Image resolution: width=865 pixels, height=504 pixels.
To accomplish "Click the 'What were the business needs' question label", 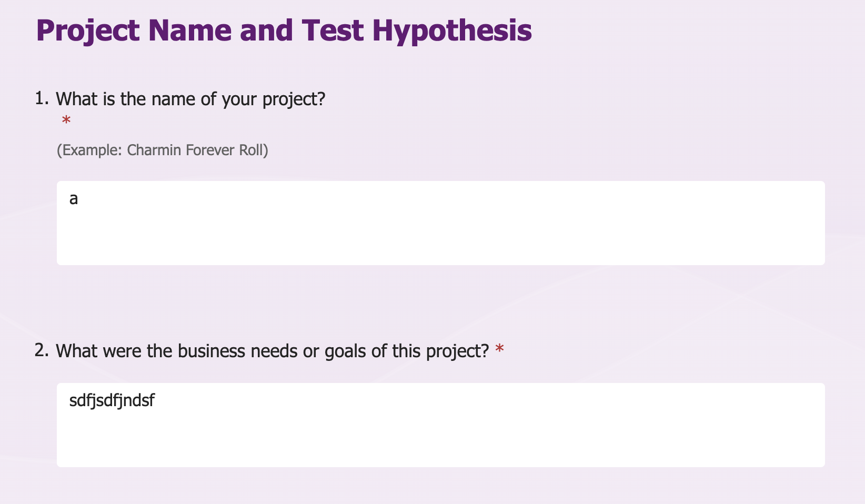I will 273,351.
